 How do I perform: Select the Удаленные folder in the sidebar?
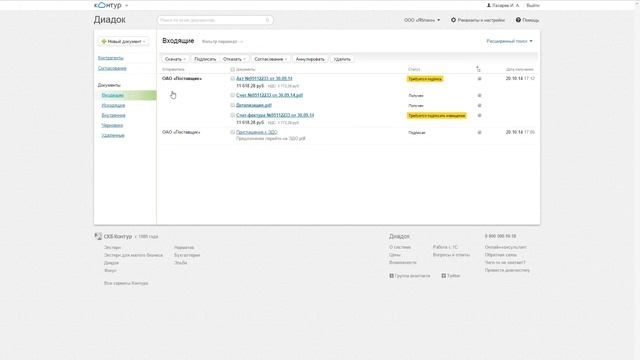113,135
